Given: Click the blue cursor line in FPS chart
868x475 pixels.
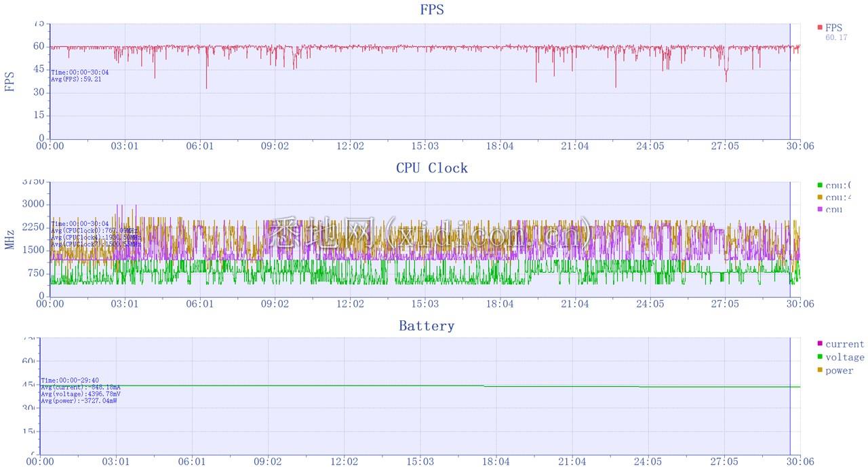Looking at the screenshot, I should pos(790,81).
